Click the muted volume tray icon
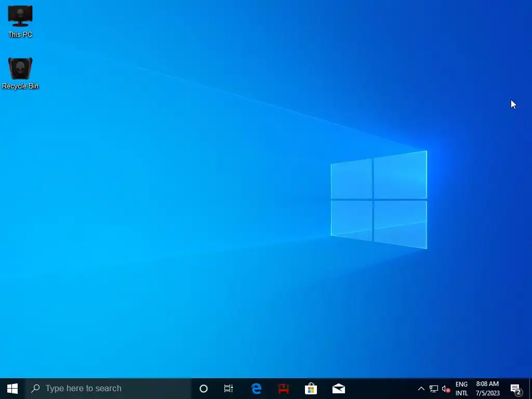 point(446,389)
